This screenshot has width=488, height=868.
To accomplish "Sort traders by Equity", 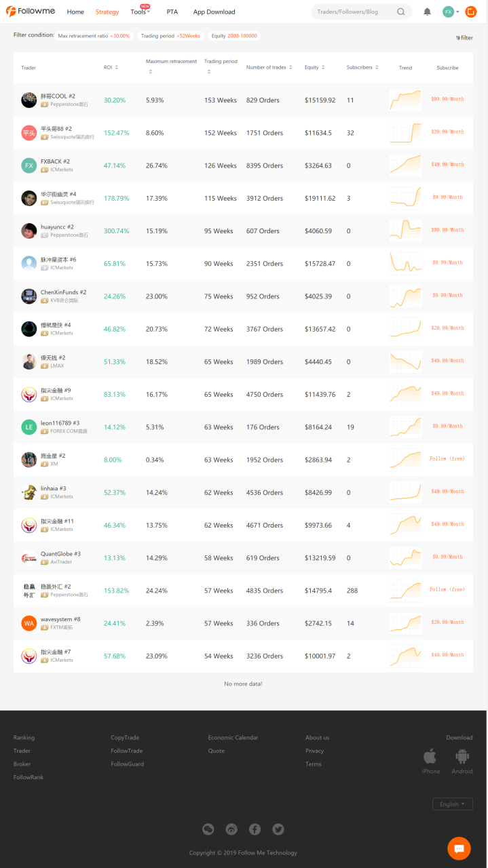I will [x=314, y=67].
